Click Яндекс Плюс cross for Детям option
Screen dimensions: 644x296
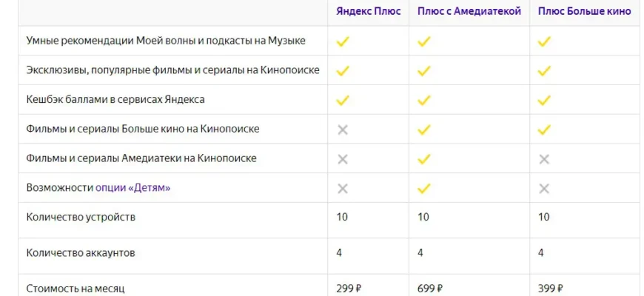343,189
